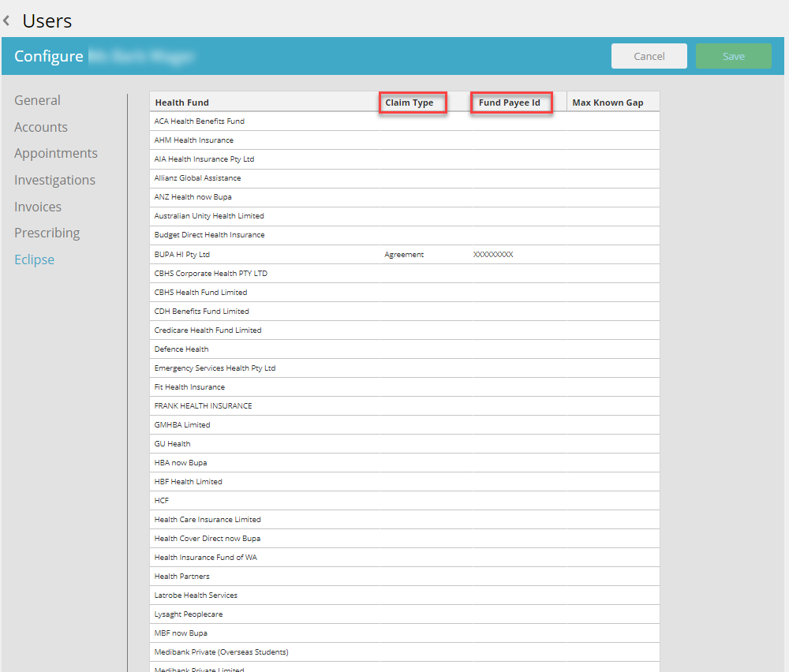Select the ACA Health Benefits Fund row

[405, 121]
